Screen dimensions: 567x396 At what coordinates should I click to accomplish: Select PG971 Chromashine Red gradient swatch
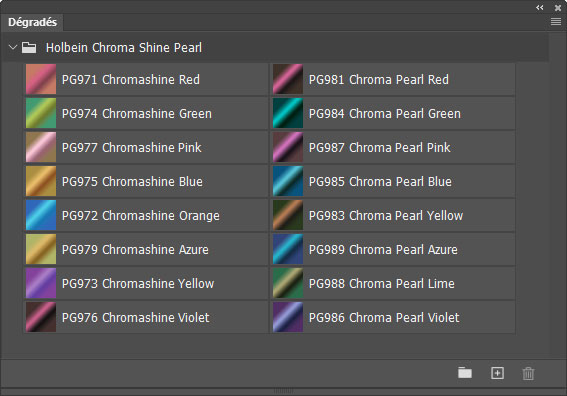click(x=41, y=79)
